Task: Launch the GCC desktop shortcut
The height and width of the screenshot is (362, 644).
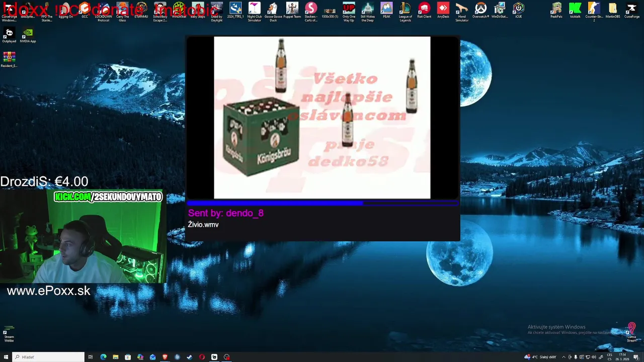Action: 85,11
